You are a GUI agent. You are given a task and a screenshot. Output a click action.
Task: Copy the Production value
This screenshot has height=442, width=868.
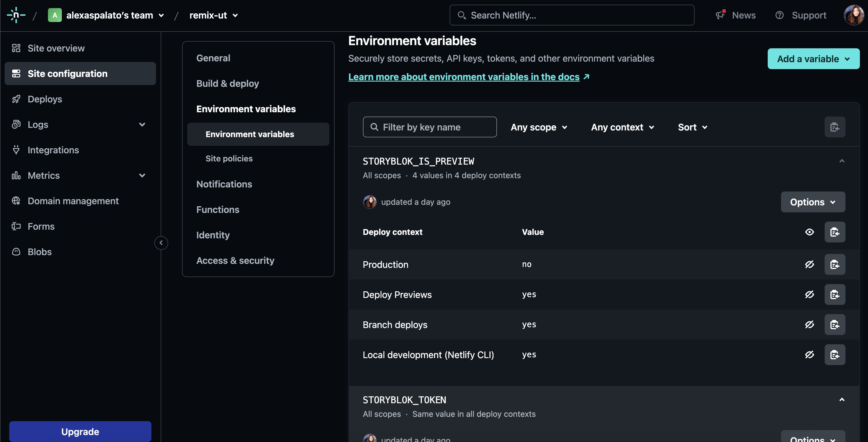coord(835,264)
